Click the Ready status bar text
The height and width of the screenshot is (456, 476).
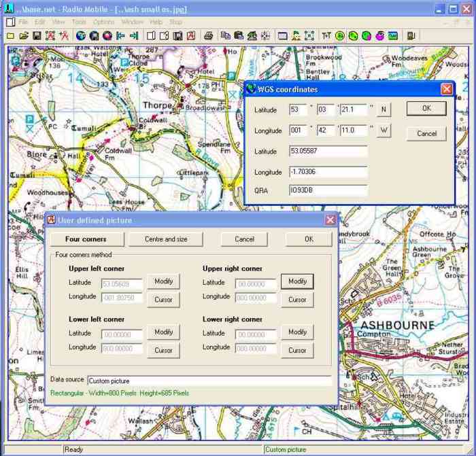pos(73,449)
